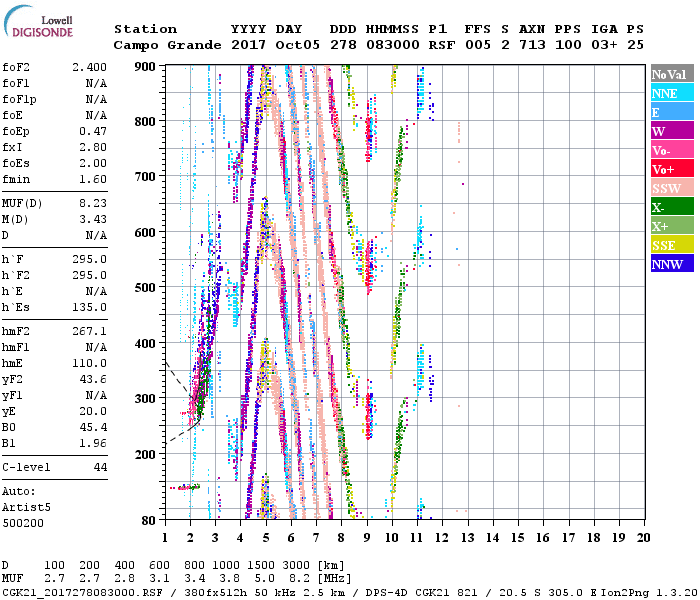Screen dimensions: 700x600
Task: Click the foEp value 0.47
Action: click(x=93, y=131)
